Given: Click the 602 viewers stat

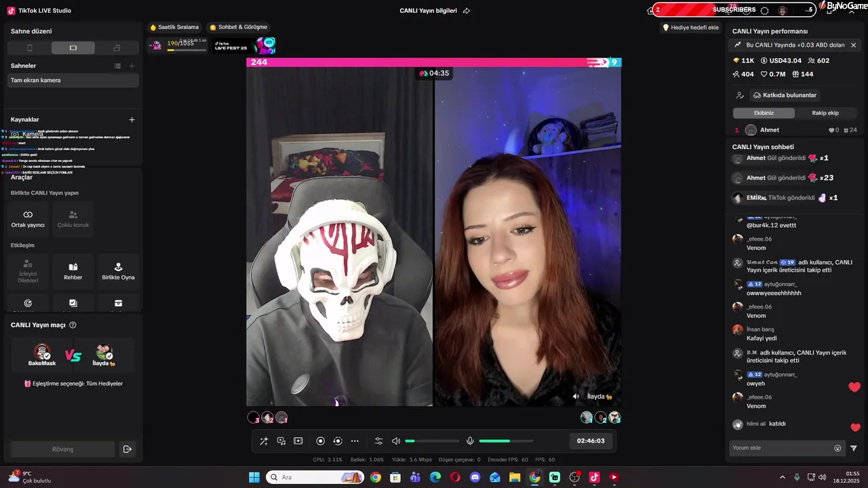Looking at the screenshot, I should click(818, 60).
